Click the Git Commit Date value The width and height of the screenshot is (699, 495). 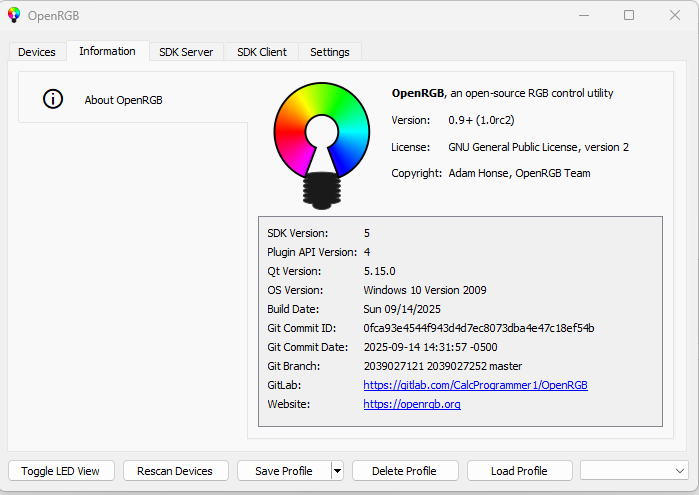pyautogui.click(x=431, y=347)
